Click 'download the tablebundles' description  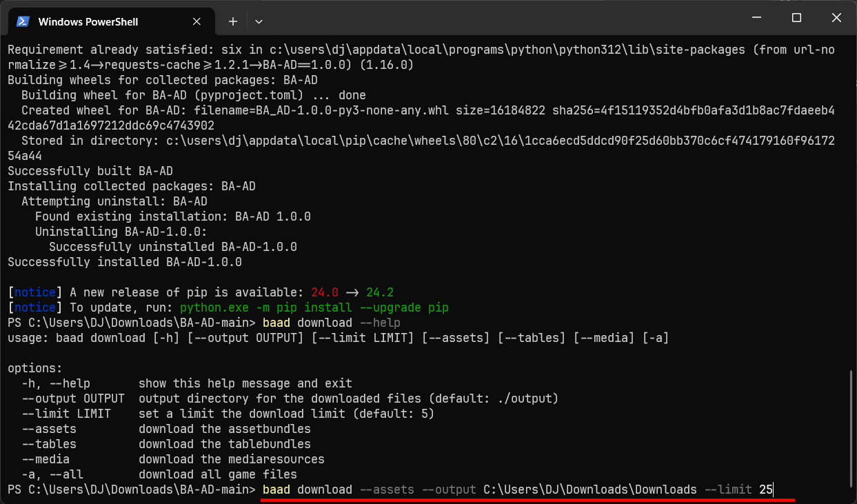point(225,444)
